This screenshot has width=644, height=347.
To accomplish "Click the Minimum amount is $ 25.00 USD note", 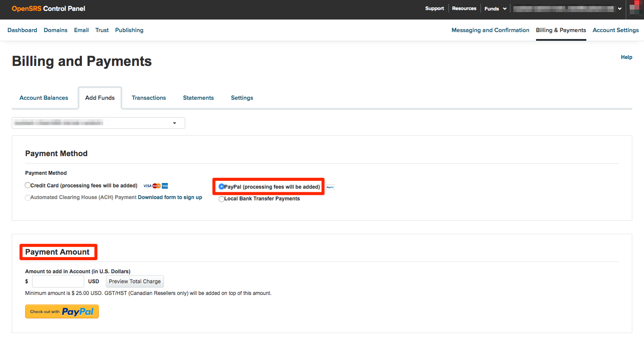I will click(x=148, y=293).
